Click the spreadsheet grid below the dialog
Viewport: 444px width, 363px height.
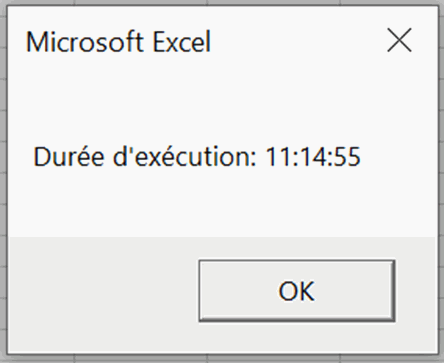coord(220,359)
